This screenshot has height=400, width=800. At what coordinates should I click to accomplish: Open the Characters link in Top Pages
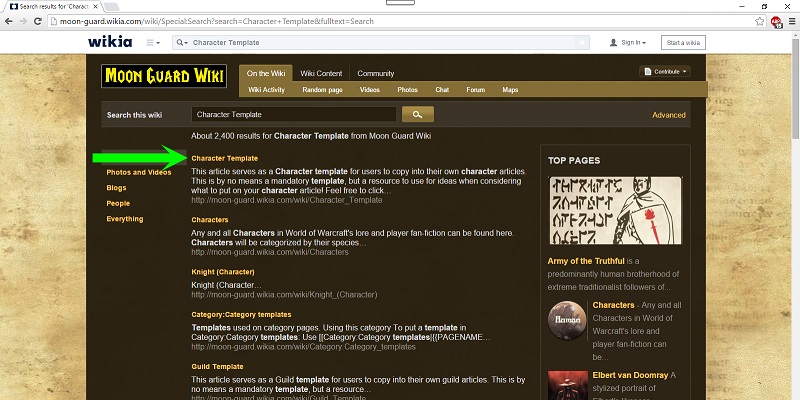pyautogui.click(x=613, y=305)
